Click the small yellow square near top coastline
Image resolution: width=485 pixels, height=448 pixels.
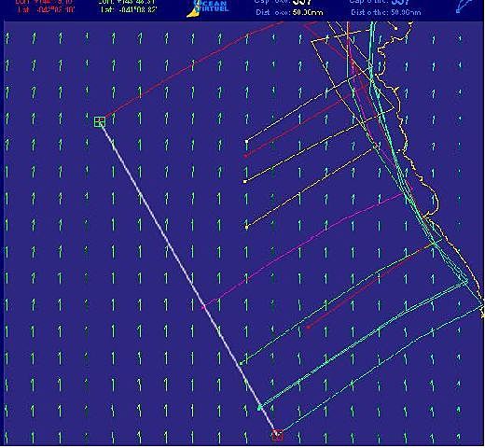pos(395,29)
